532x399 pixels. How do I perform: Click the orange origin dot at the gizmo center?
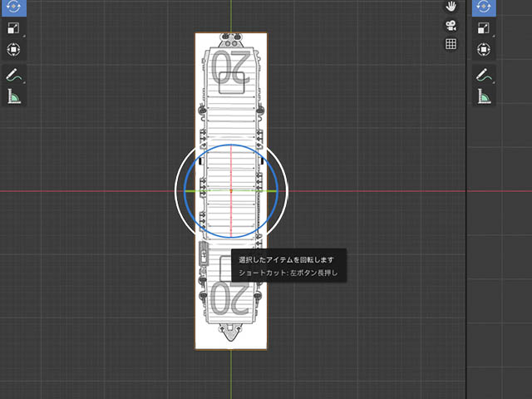pos(231,191)
